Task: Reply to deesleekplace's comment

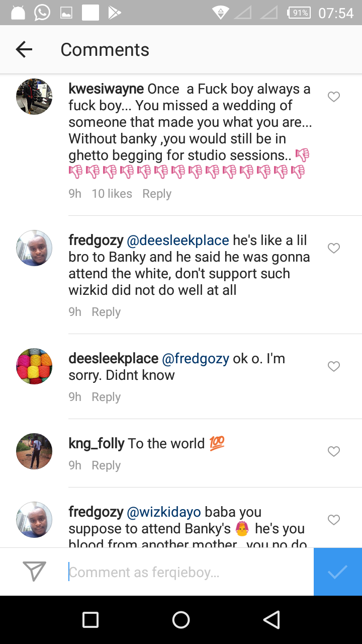Action: pyautogui.click(x=106, y=397)
